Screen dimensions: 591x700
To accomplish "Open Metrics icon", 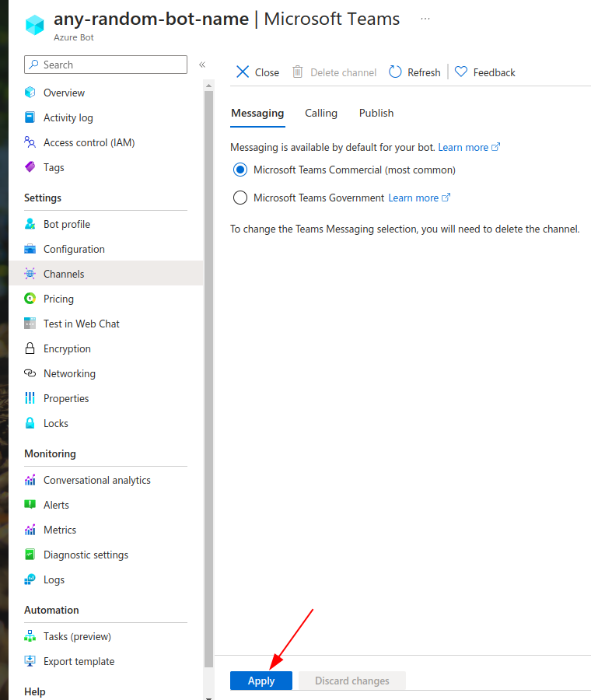I will tap(30, 530).
